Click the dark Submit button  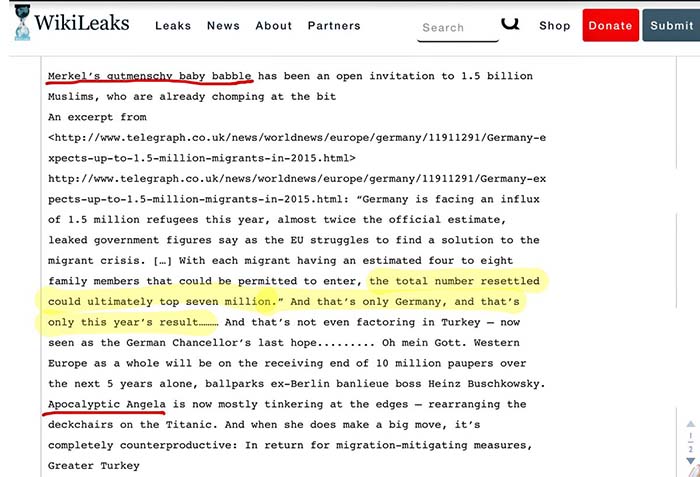671,25
